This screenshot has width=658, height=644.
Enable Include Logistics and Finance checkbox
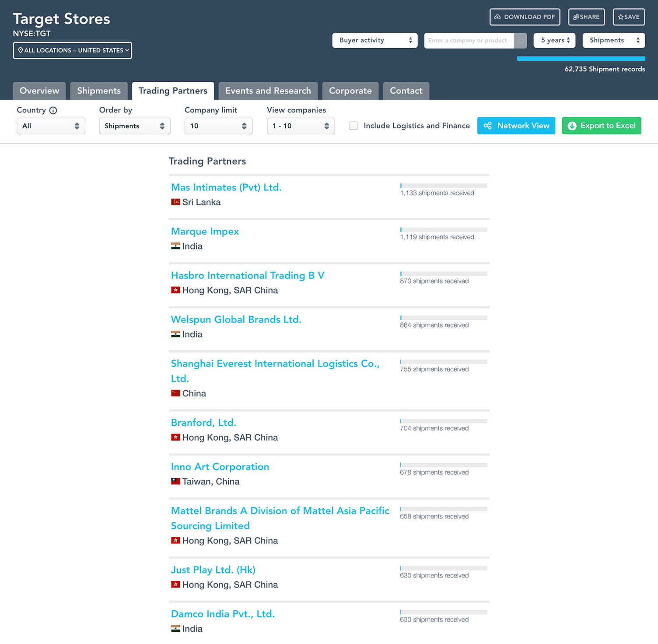353,126
